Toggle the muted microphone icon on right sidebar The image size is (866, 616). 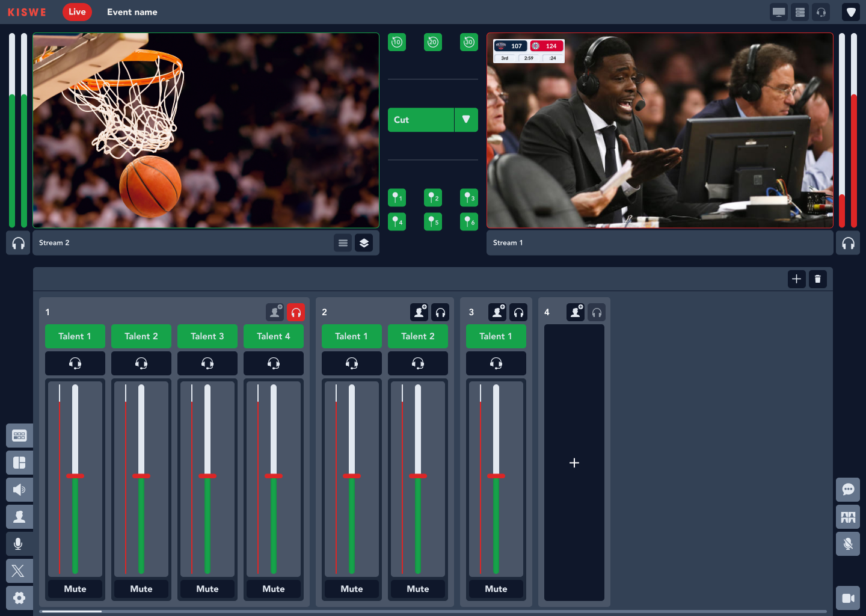[x=848, y=543]
